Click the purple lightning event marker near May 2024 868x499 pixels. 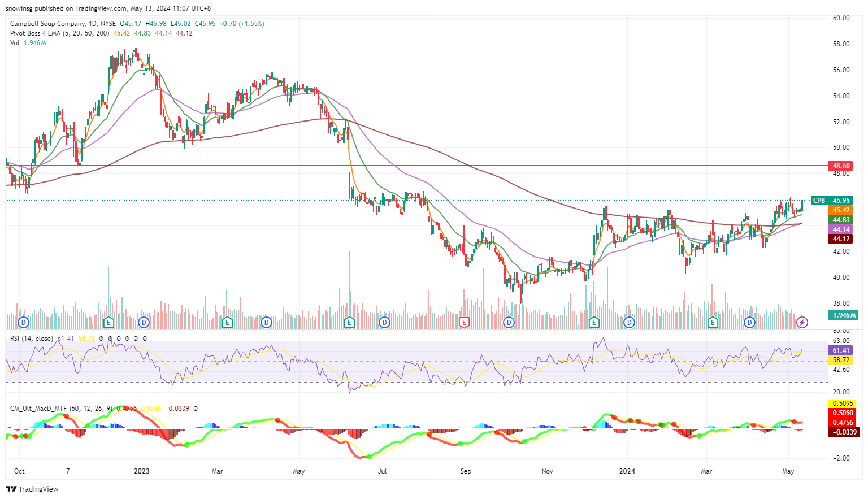[x=802, y=323]
